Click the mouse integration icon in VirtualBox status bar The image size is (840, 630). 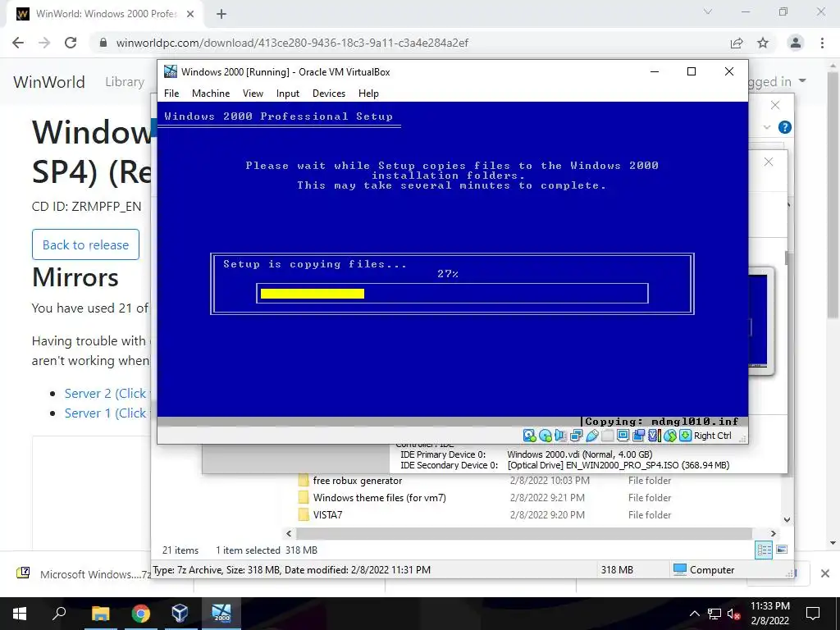pos(670,436)
